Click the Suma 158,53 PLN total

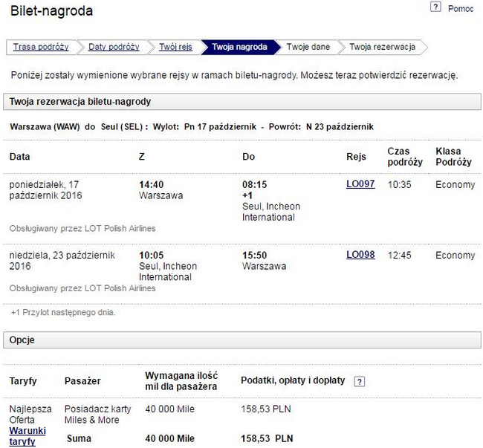coord(267,438)
